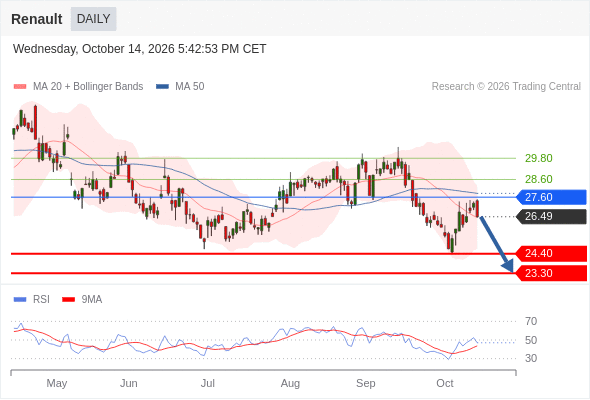The height and width of the screenshot is (400, 590).
Task: Click the RSI 70 level label
Action: [x=531, y=321]
